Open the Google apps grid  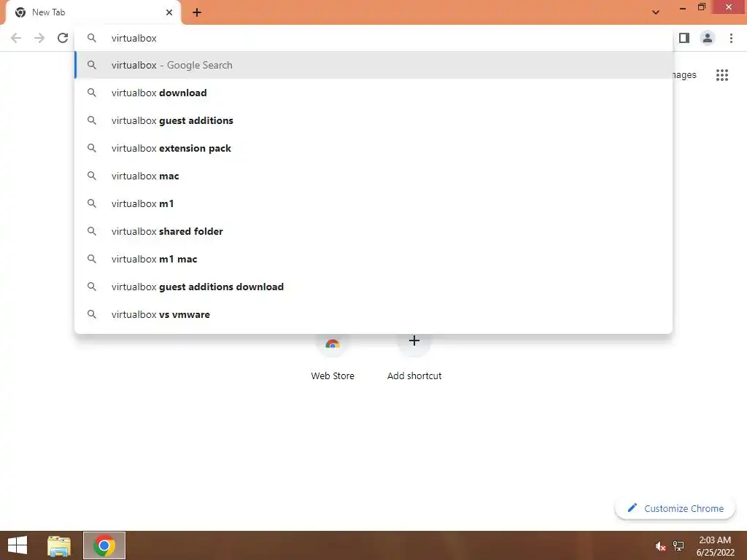tap(722, 75)
